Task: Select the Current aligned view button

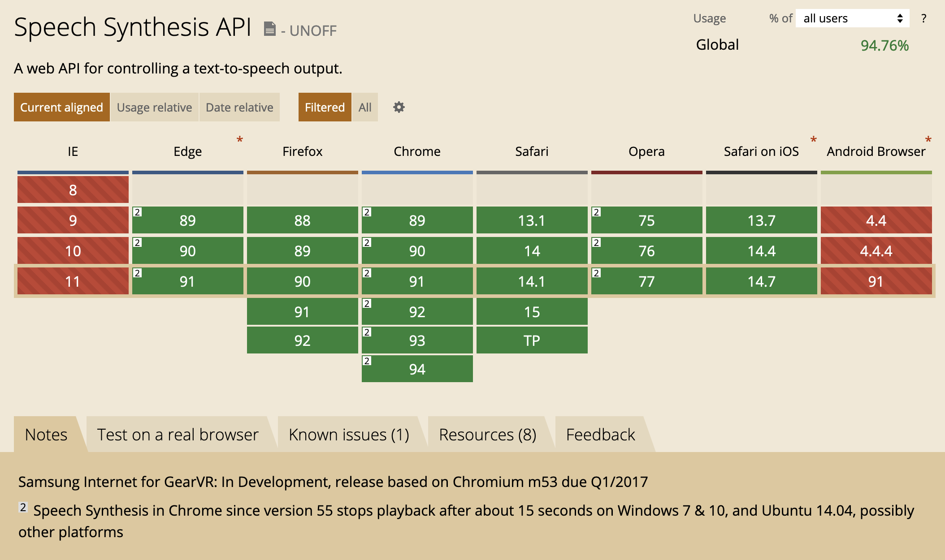Action: click(x=61, y=107)
